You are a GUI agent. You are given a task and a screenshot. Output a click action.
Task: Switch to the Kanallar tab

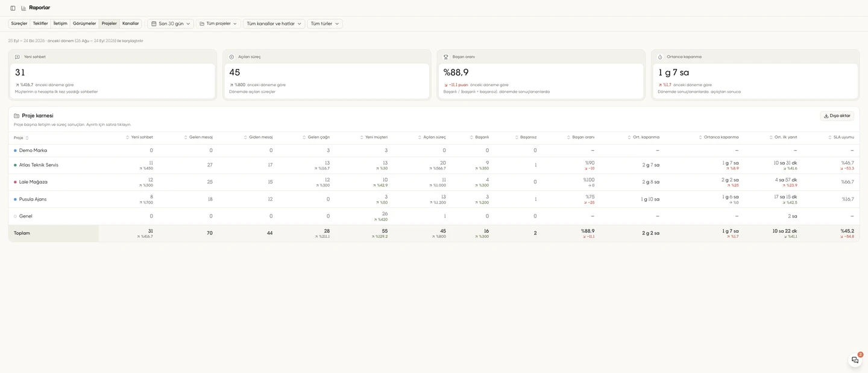point(130,24)
